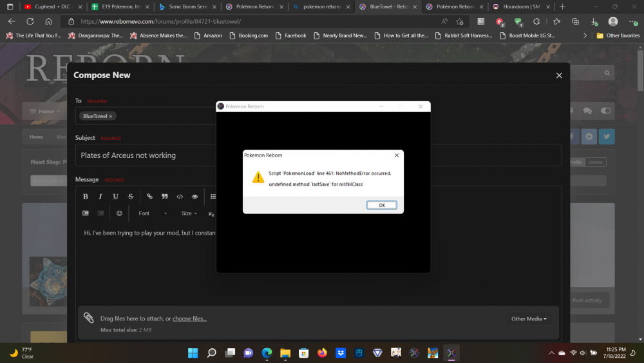Open the Font dropdown in editor
Screen dimensions: 644x363
point(153,213)
